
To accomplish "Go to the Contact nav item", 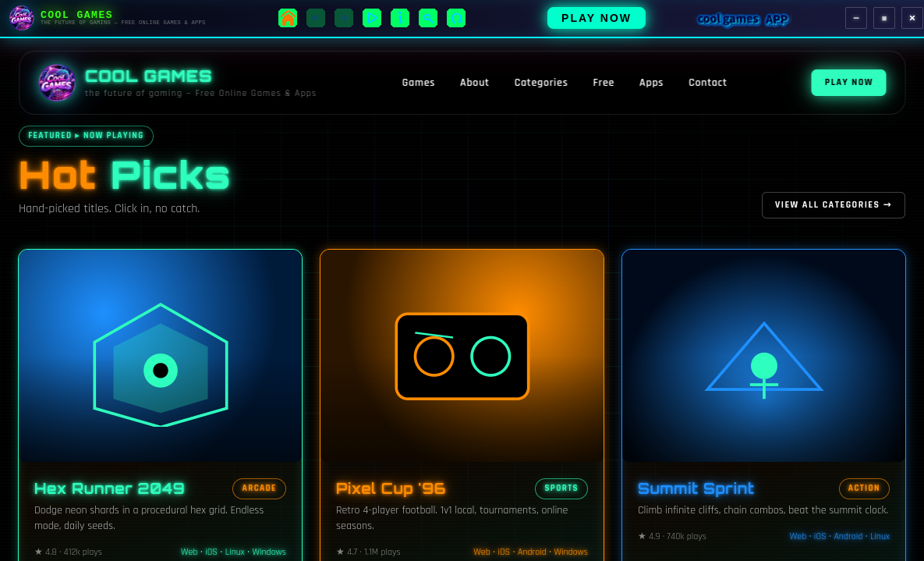I will 707,83.
